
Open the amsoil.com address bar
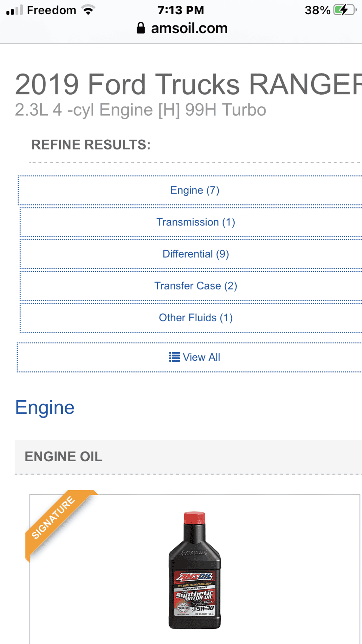(x=182, y=28)
